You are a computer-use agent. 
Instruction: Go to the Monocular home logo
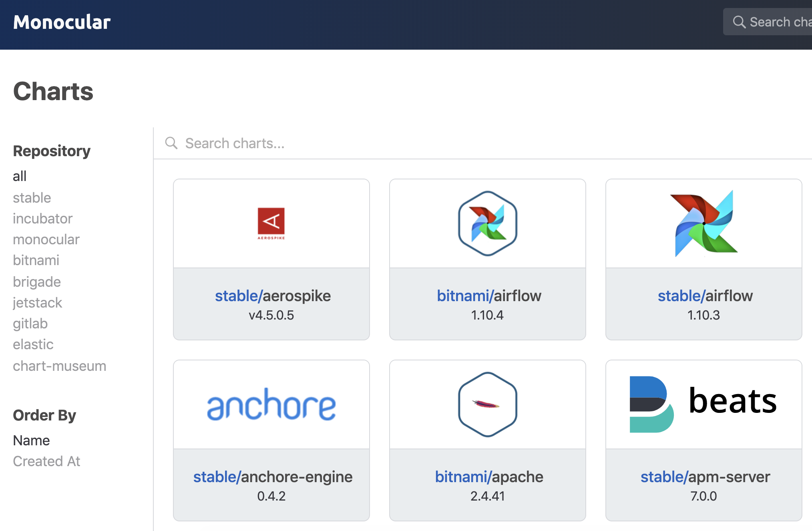pos(62,22)
